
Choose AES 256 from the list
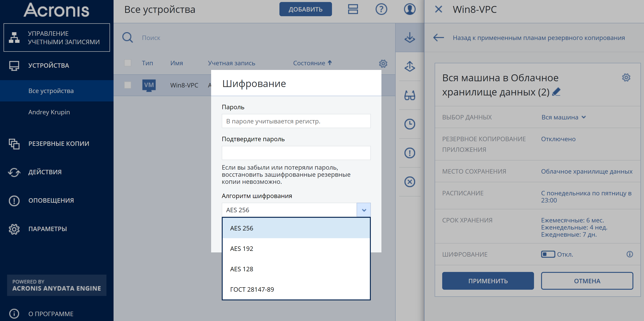(296, 228)
